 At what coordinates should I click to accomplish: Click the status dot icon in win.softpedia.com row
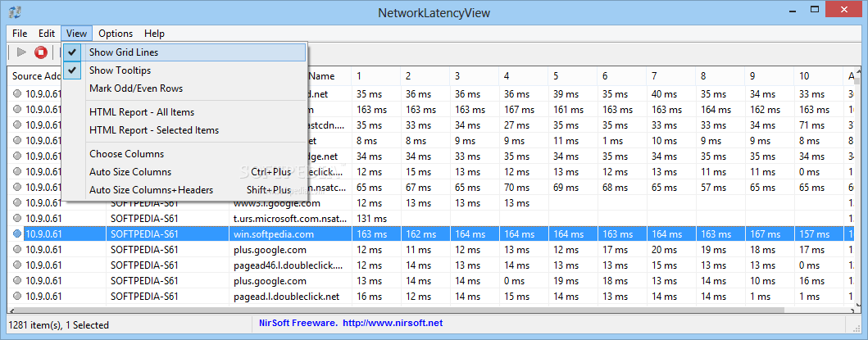point(17,234)
